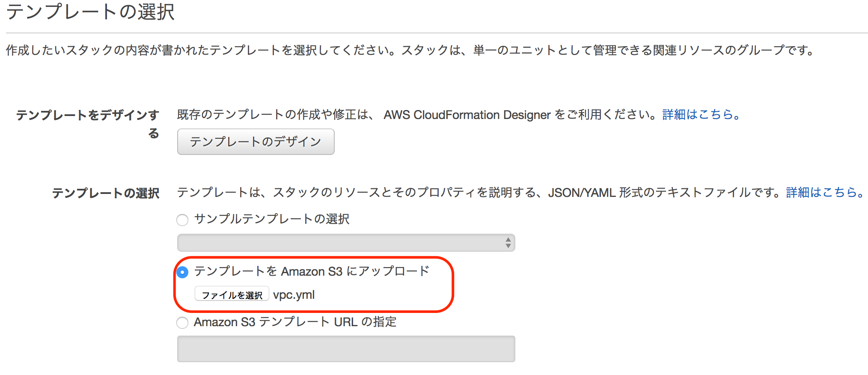Viewport: 868px width, 375px height.
Task: Click the vpc.yml selected file name
Action: 294,295
